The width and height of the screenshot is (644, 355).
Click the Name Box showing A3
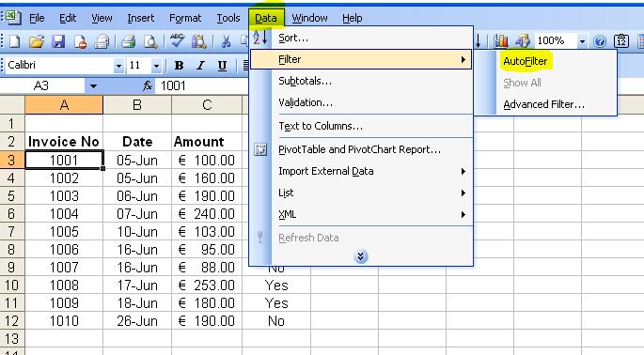42,86
